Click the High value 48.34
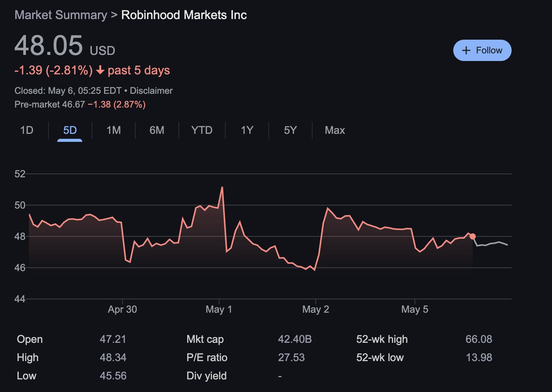 point(113,358)
